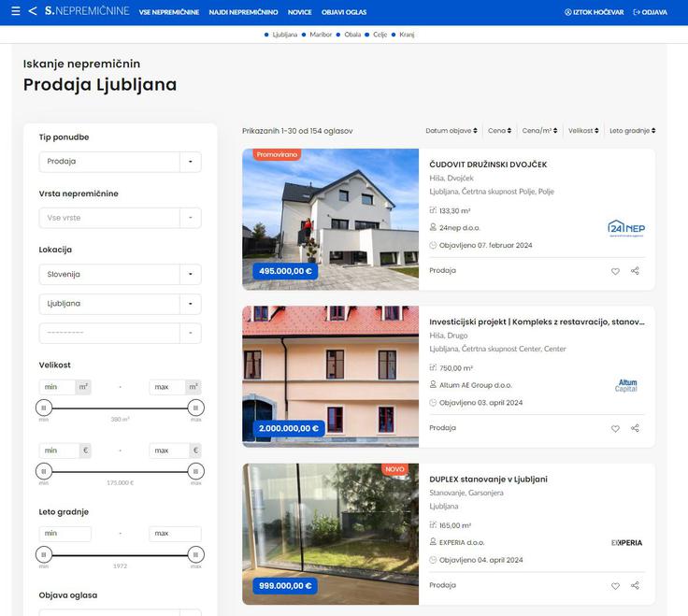This screenshot has height=616, width=688.
Task: Click the price slider maximum handle
Action: pyautogui.click(x=195, y=472)
